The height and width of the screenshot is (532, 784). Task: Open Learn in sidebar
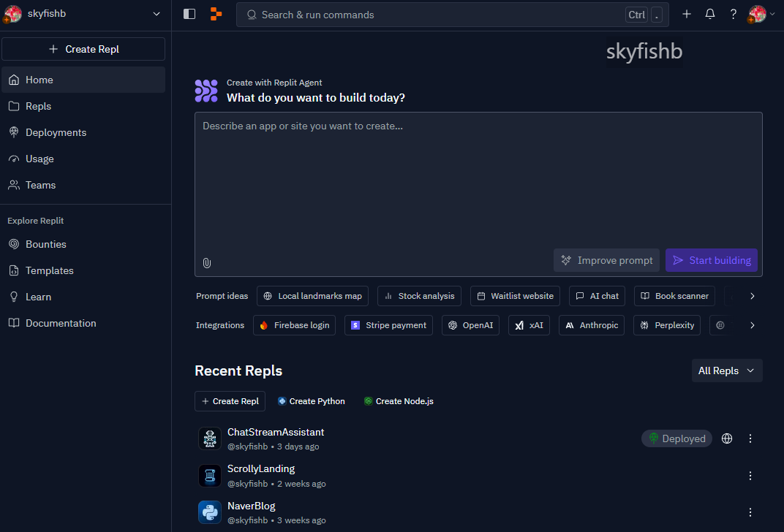tap(83, 297)
